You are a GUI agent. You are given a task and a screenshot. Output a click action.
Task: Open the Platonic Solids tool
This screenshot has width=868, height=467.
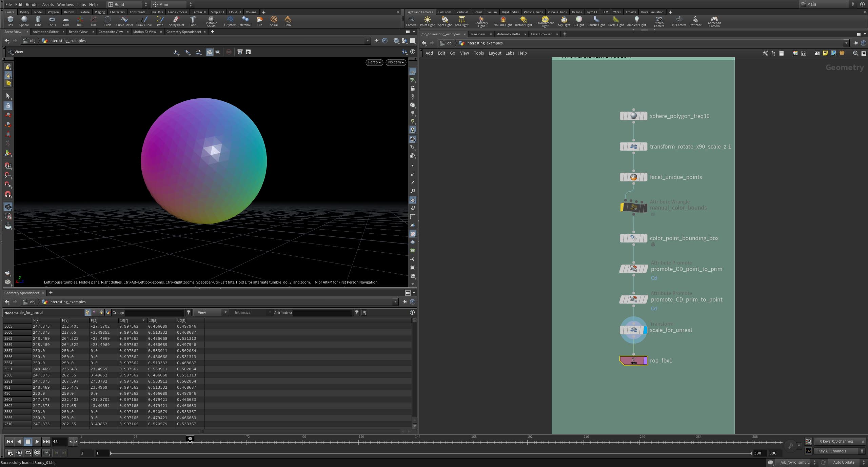(x=211, y=22)
